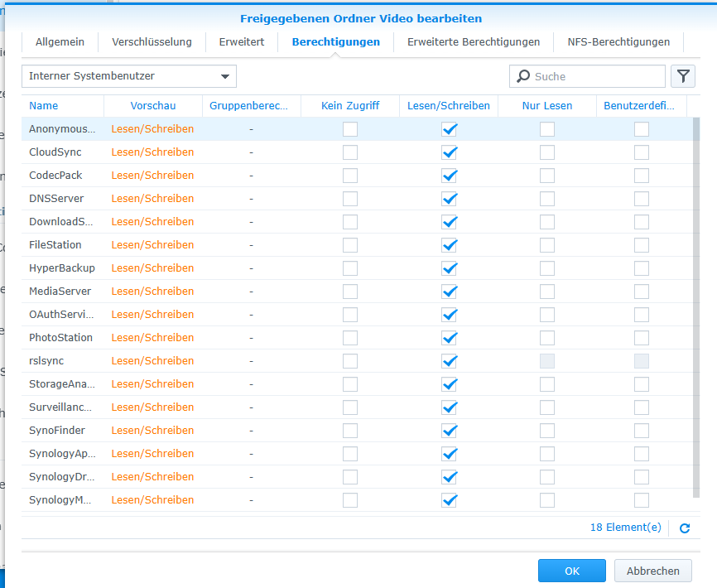
Task: Switch to the Erweitert tab
Action: tap(241, 41)
